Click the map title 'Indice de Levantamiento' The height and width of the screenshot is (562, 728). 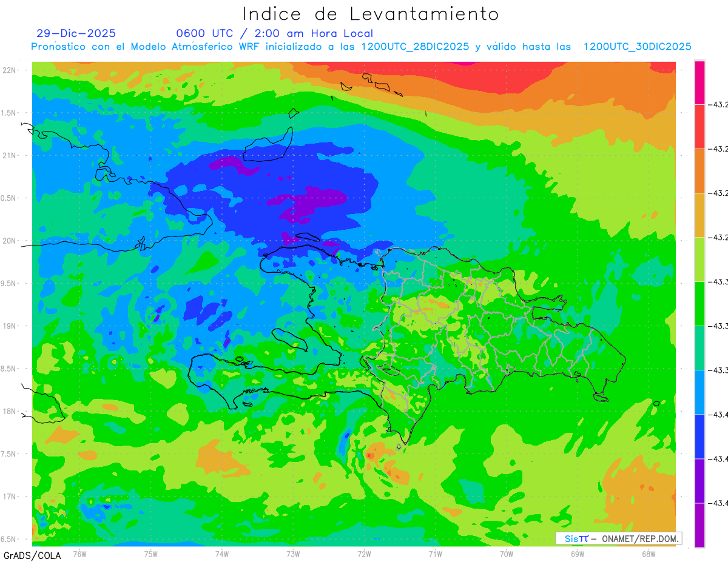pos(371,13)
